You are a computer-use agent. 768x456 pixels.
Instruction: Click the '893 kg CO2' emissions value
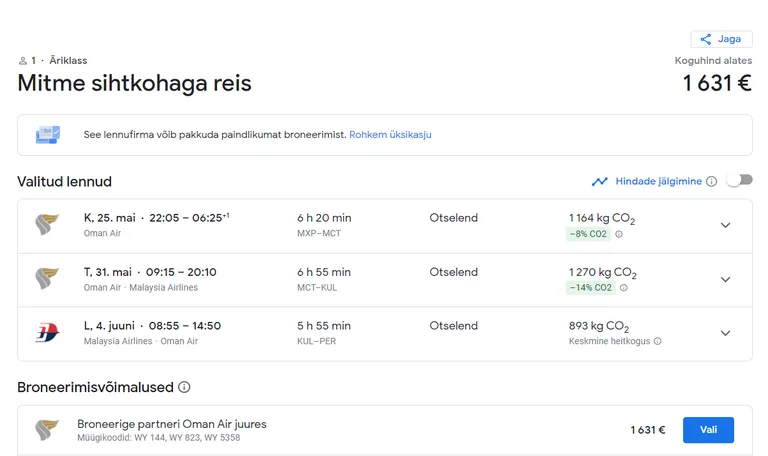[x=599, y=327]
